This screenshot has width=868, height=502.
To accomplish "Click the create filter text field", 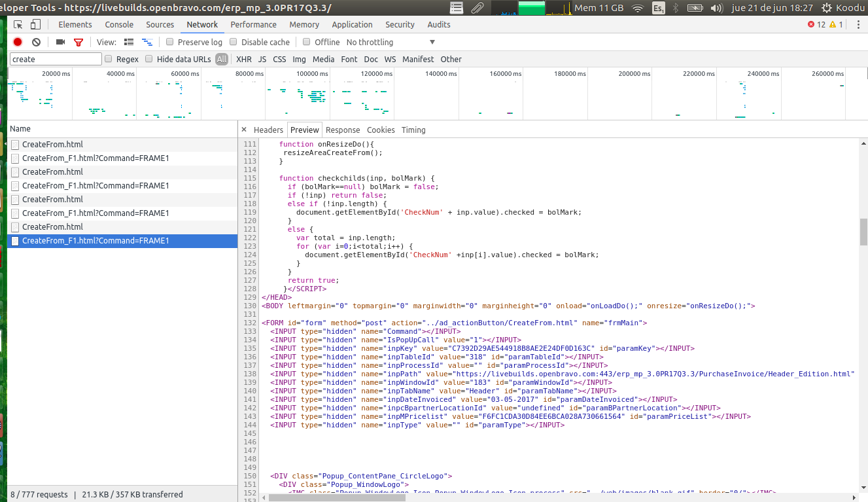I will pos(56,59).
